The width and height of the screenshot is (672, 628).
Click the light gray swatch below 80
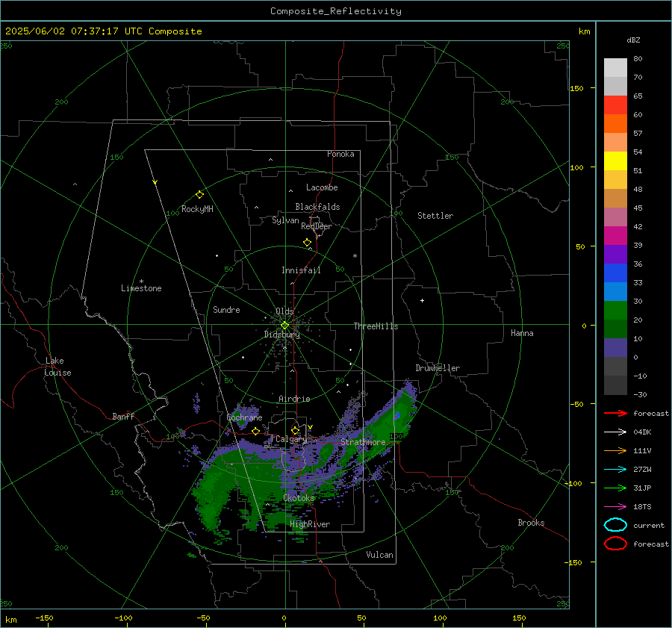[615, 68]
